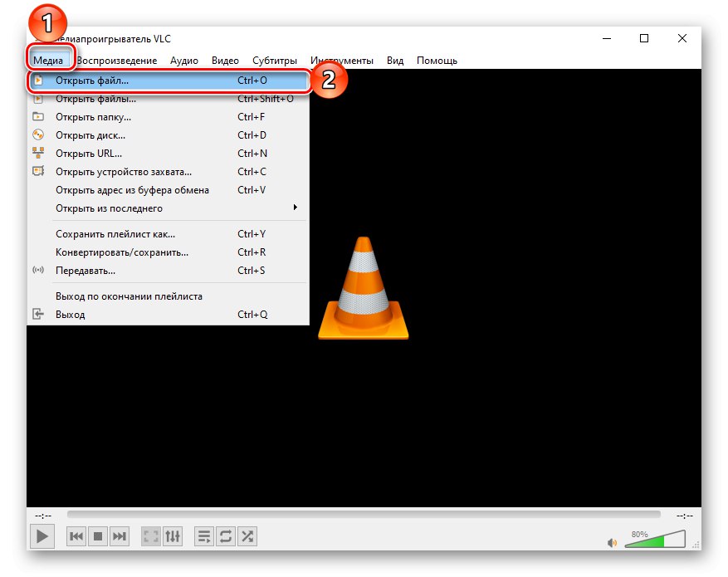This screenshot has height=577, width=728.
Task: Show the playlist view
Action: click(204, 536)
